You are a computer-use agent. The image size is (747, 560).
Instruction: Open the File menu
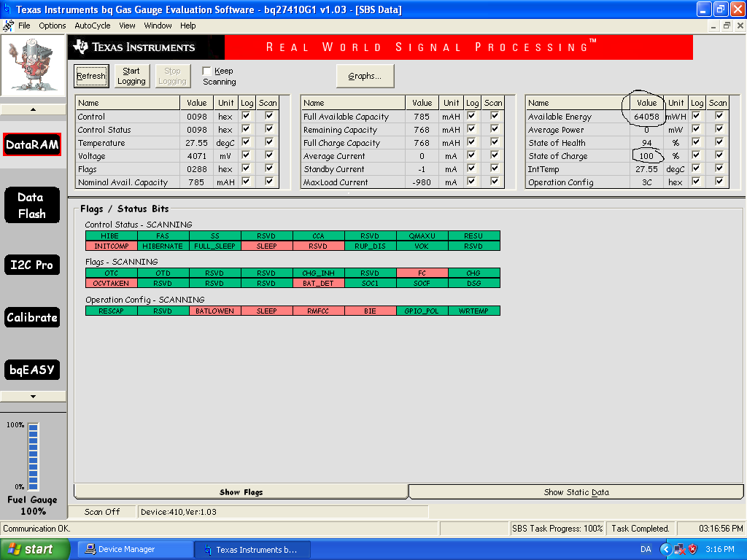pyautogui.click(x=24, y=26)
